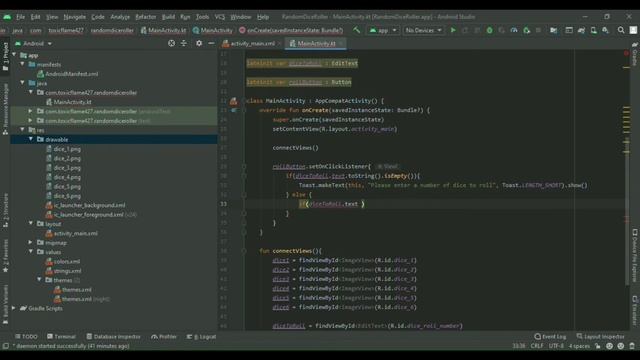Click the Search Everywhere magnifier icon

tap(621, 30)
